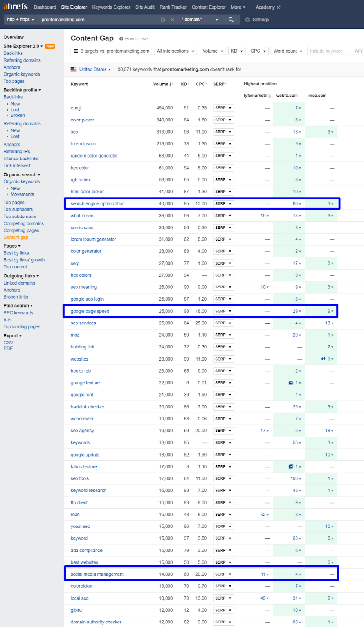
Task: Open Best by links' growth sidebar link
Action: click(24, 260)
